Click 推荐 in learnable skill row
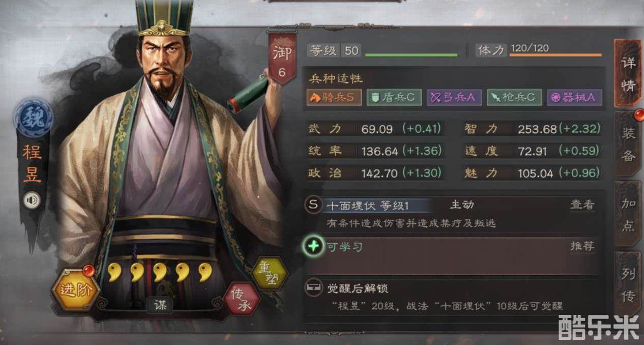 click(x=582, y=247)
